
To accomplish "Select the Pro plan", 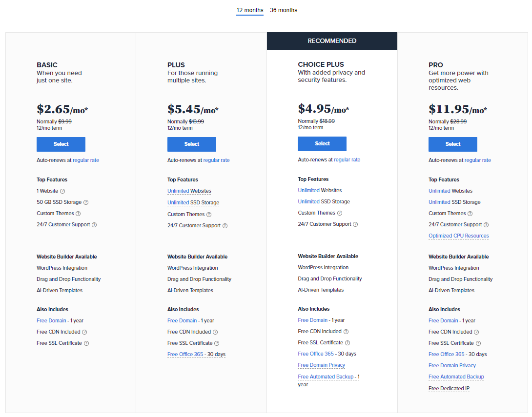I will [453, 144].
